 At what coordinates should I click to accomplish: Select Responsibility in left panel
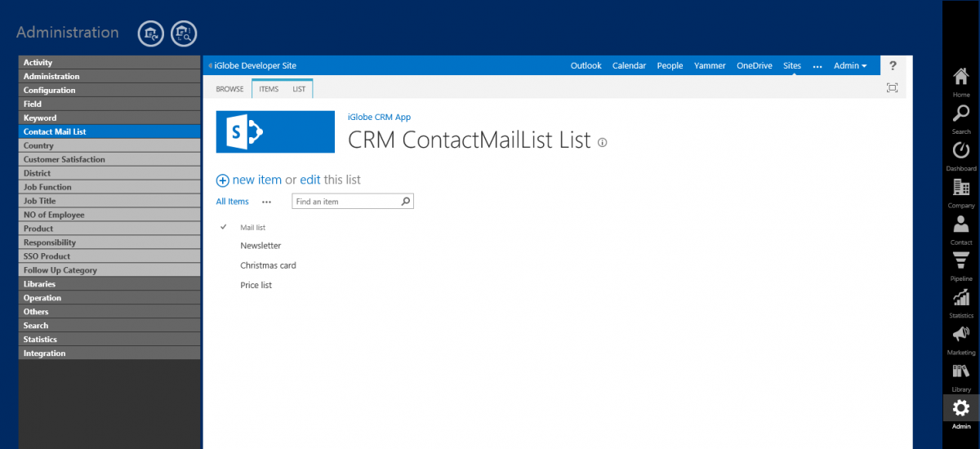click(x=109, y=242)
